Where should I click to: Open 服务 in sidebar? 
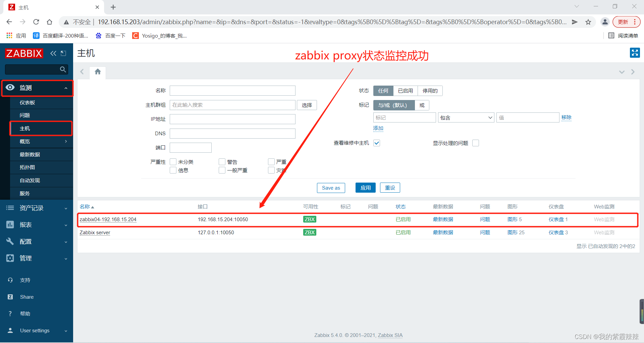pyautogui.click(x=41, y=194)
